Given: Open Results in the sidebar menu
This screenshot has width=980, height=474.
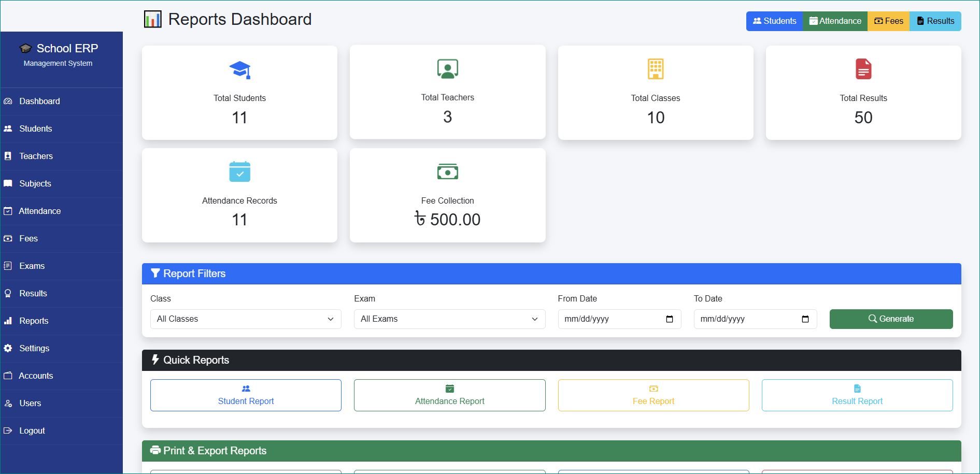Looking at the screenshot, I should (x=62, y=293).
